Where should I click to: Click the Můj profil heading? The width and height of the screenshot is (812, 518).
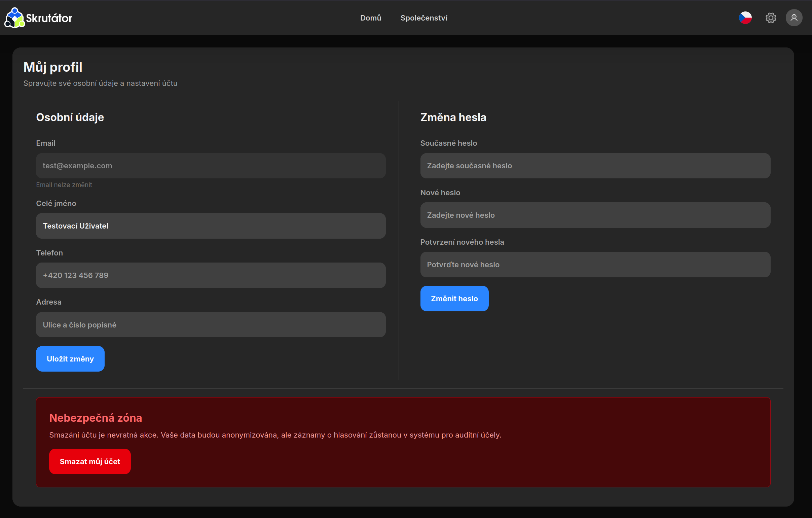[53, 67]
